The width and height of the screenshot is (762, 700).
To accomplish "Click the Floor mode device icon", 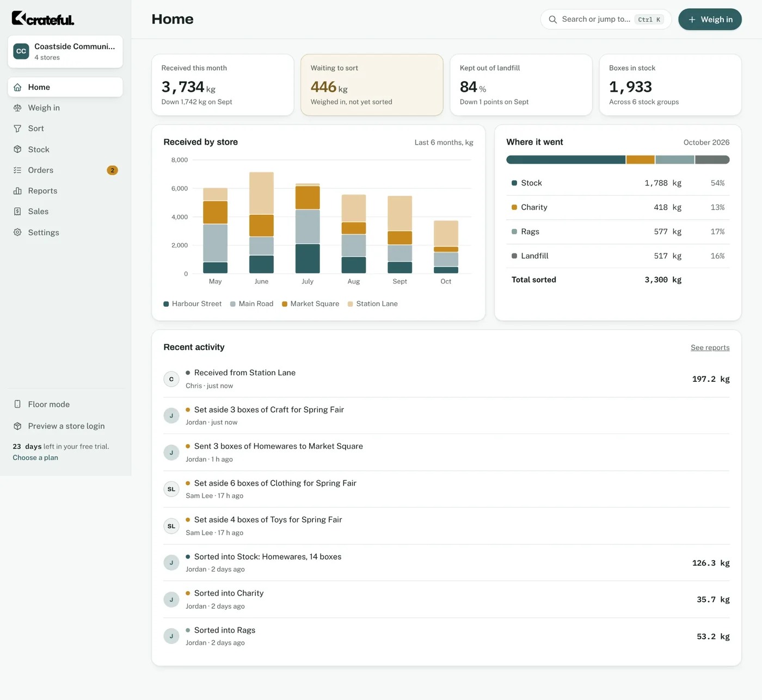I will pyautogui.click(x=17, y=404).
